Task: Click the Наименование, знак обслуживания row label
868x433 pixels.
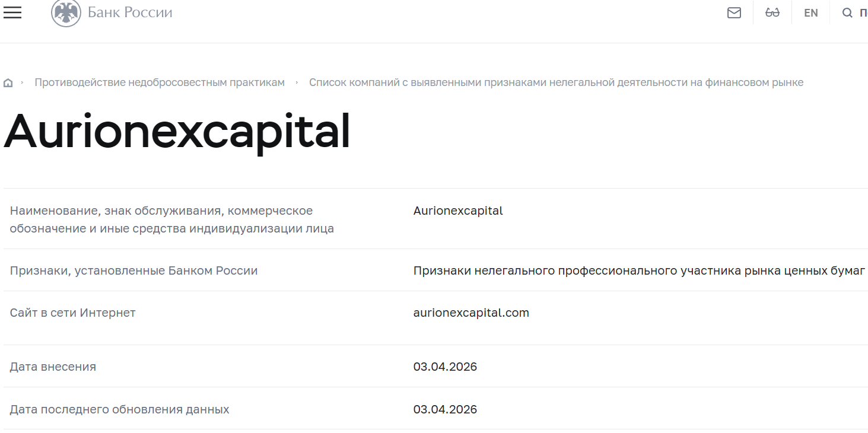Action: [161, 220]
